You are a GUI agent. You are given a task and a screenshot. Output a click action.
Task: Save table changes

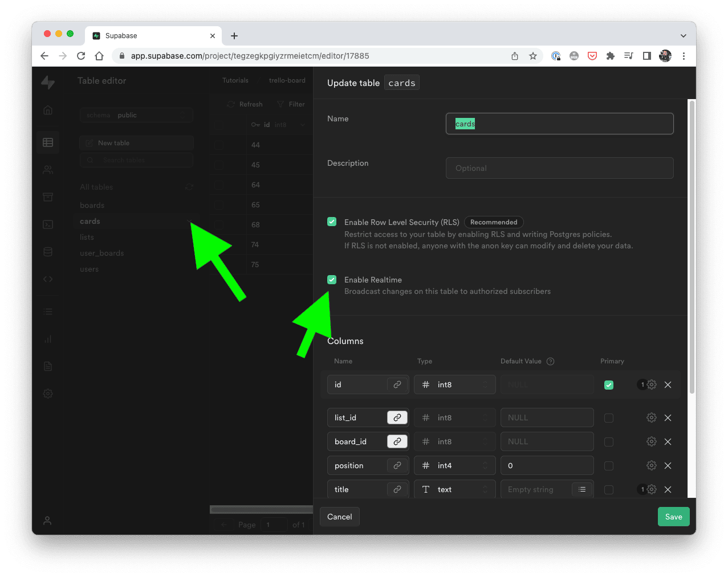[673, 517]
